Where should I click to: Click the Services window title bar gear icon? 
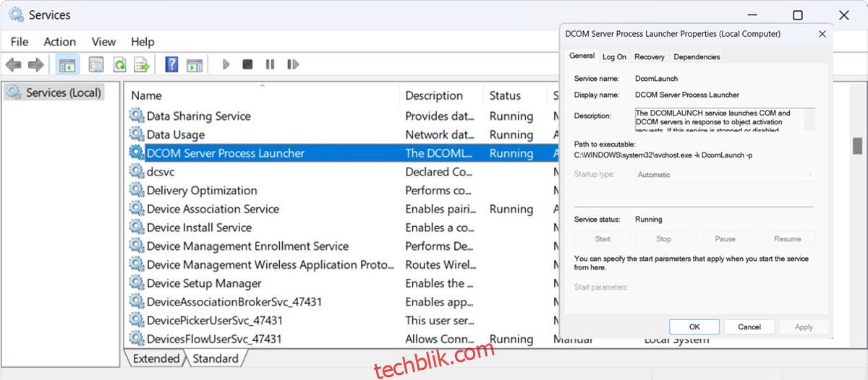click(16, 14)
